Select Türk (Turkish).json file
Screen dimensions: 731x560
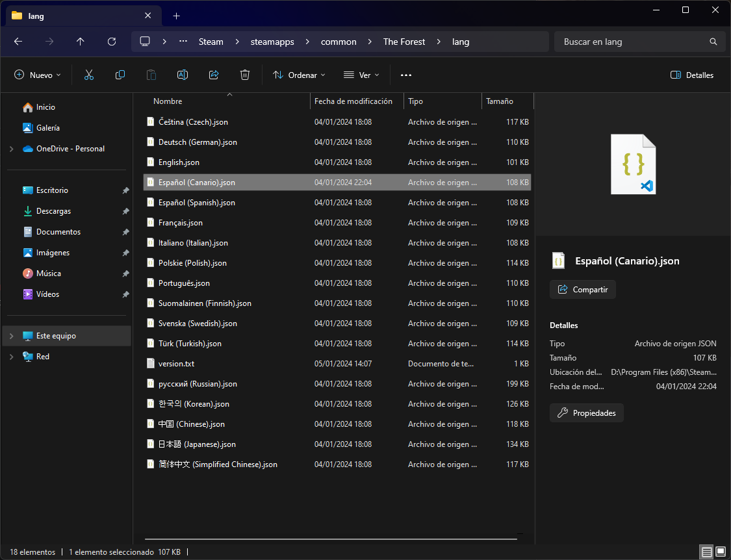pyautogui.click(x=337, y=344)
